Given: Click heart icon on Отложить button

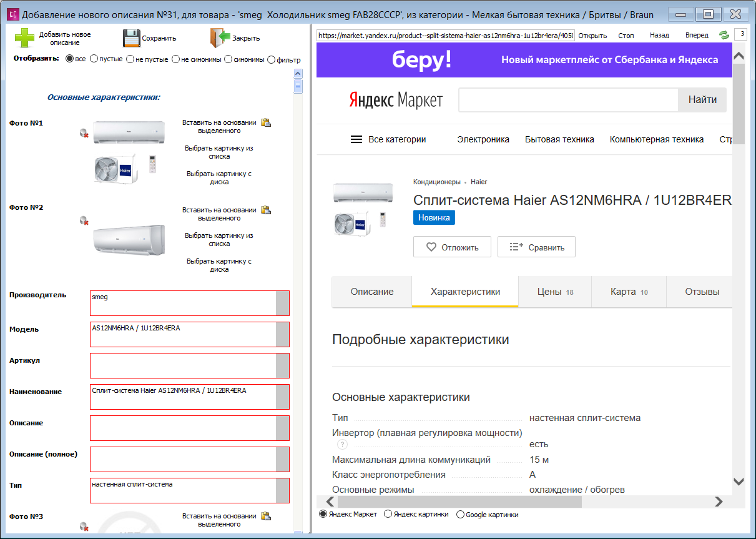Looking at the screenshot, I should click(431, 247).
